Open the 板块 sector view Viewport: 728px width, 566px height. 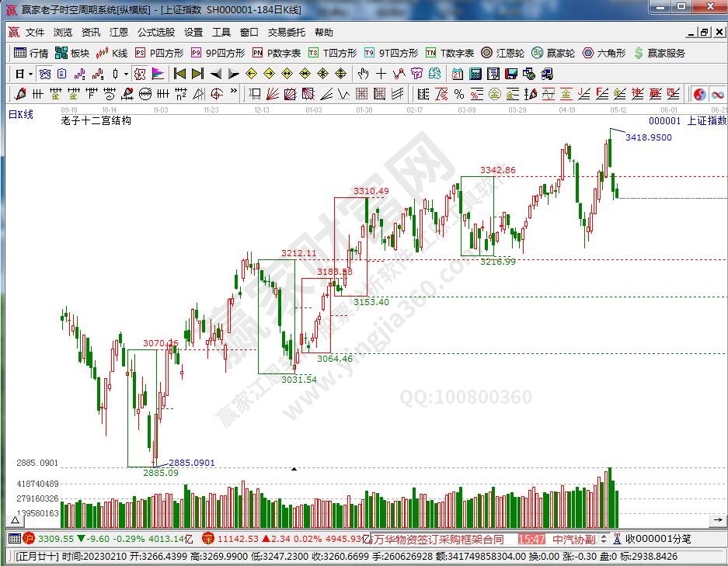[x=72, y=53]
